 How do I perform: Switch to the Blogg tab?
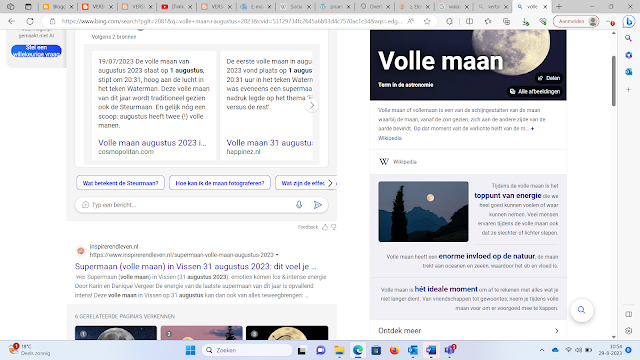click(x=57, y=7)
